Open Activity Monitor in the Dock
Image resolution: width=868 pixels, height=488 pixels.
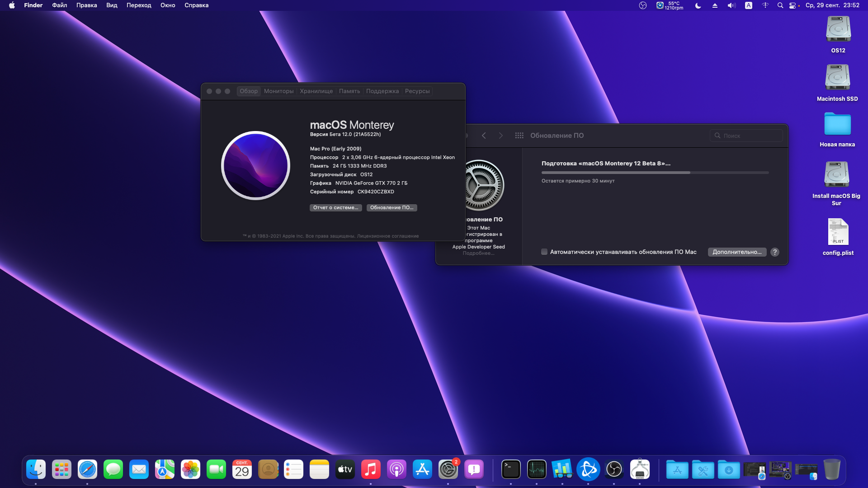[537, 469]
